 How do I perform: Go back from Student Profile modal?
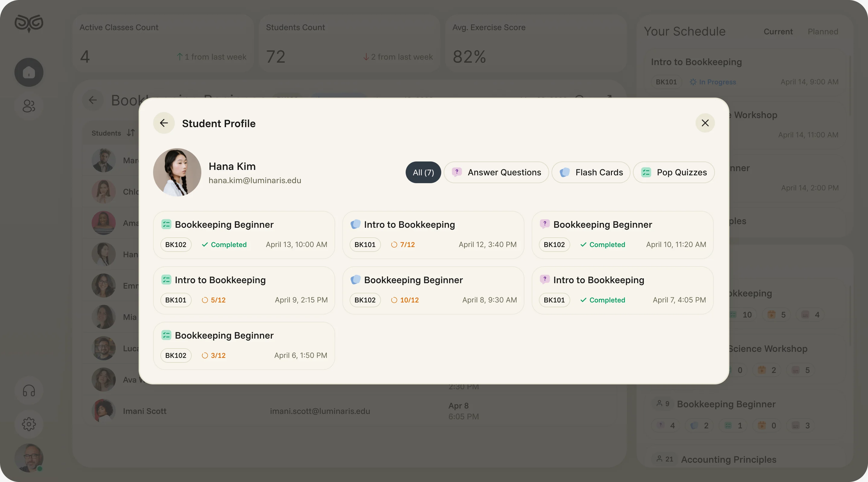pos(164,123)
